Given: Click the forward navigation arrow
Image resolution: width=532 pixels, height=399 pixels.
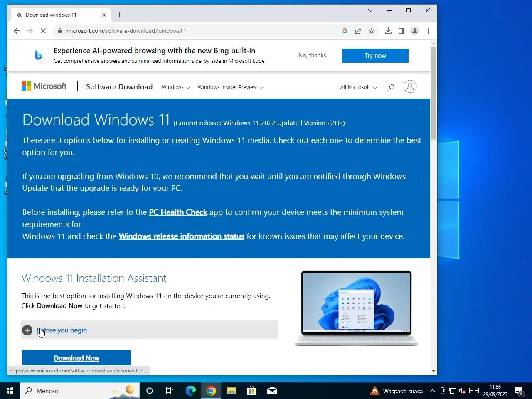Looking at the screenshot, I should 30,31.
